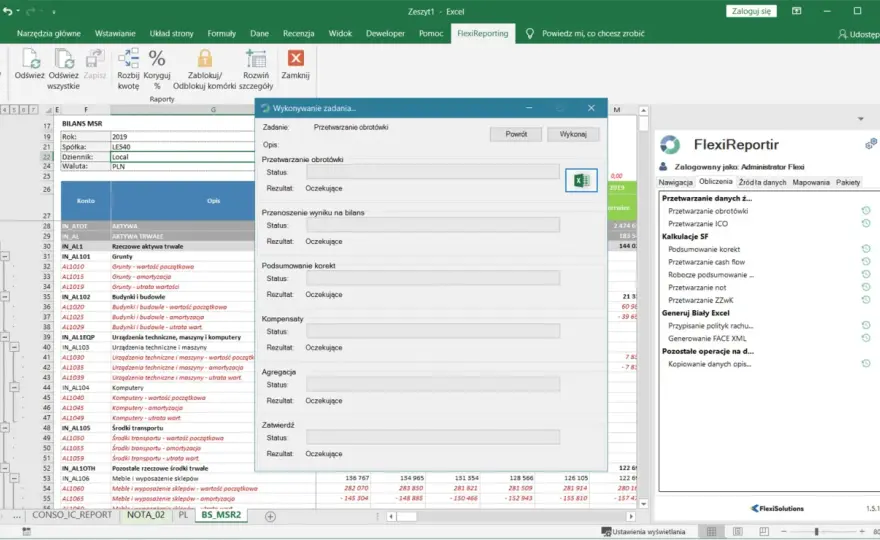Switch to normal view icon in status bar

(711, 531)
